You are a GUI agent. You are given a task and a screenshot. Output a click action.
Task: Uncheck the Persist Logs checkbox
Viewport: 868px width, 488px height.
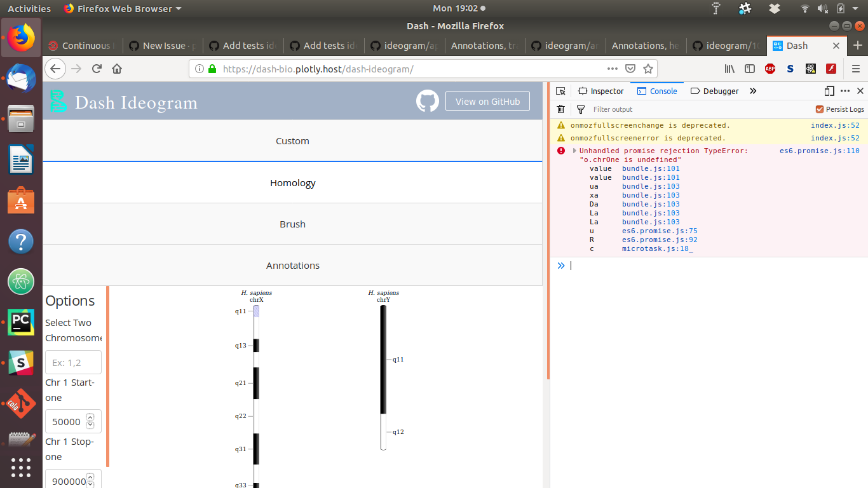click(x=820, y=109)
